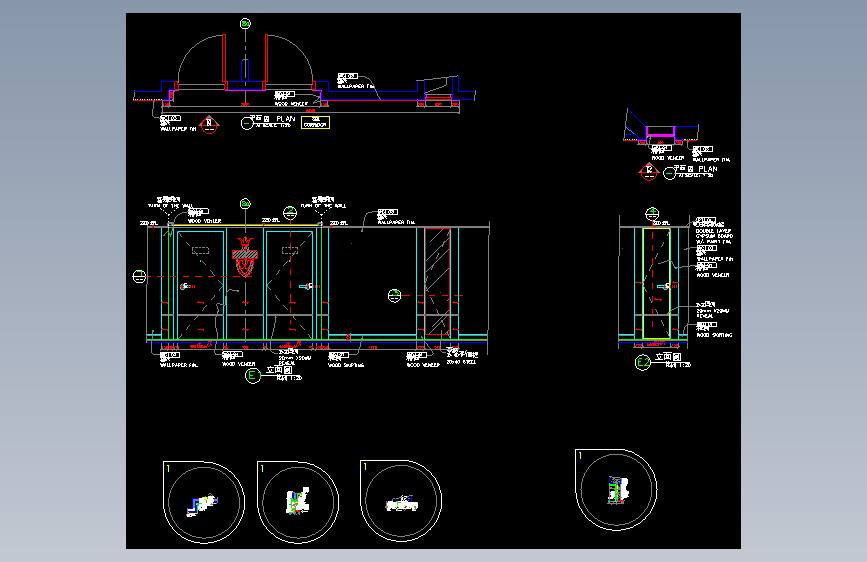
Task: Click the PLAN title of the main door plan
Action: [286, 119]
